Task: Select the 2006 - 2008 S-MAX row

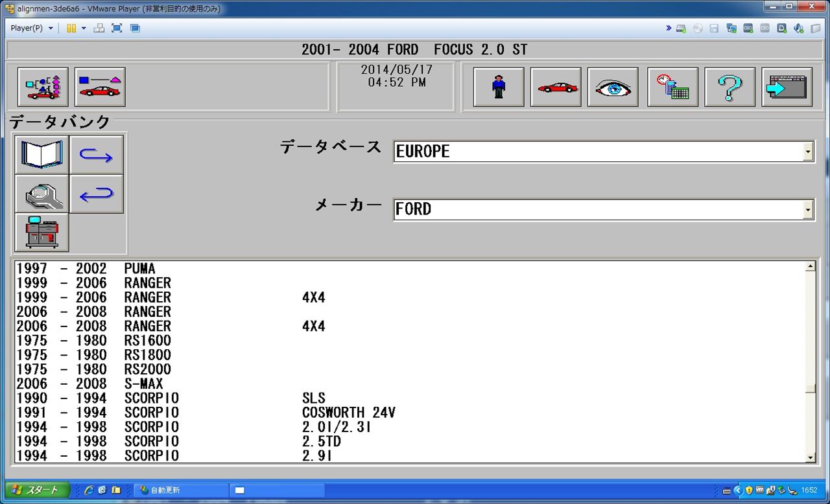Action: pyautogui.click(x=409, y=384)
